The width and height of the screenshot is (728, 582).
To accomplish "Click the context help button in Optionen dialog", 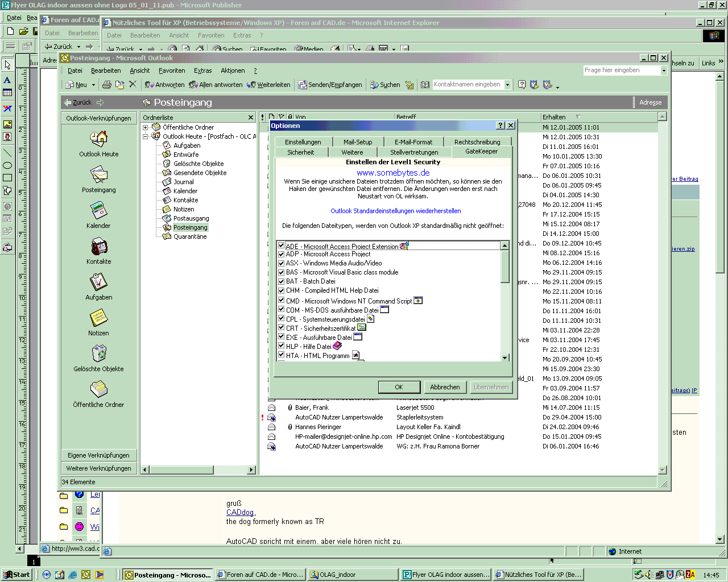I will coord(500,126).
